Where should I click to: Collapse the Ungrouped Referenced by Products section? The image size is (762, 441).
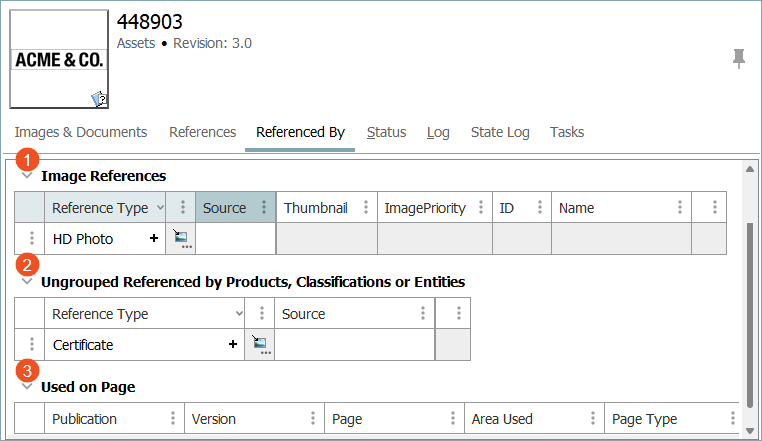(26, 282)
